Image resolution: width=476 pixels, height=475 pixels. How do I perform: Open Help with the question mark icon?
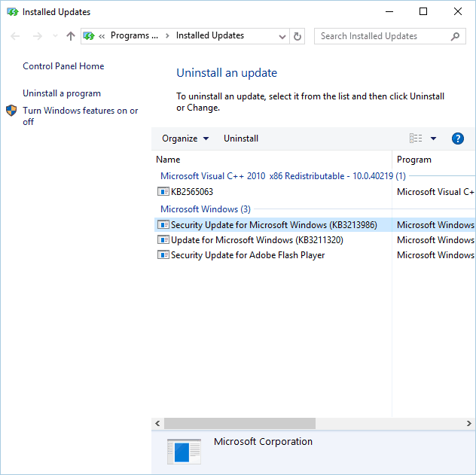pyautogui.click(x=457, y=139)
